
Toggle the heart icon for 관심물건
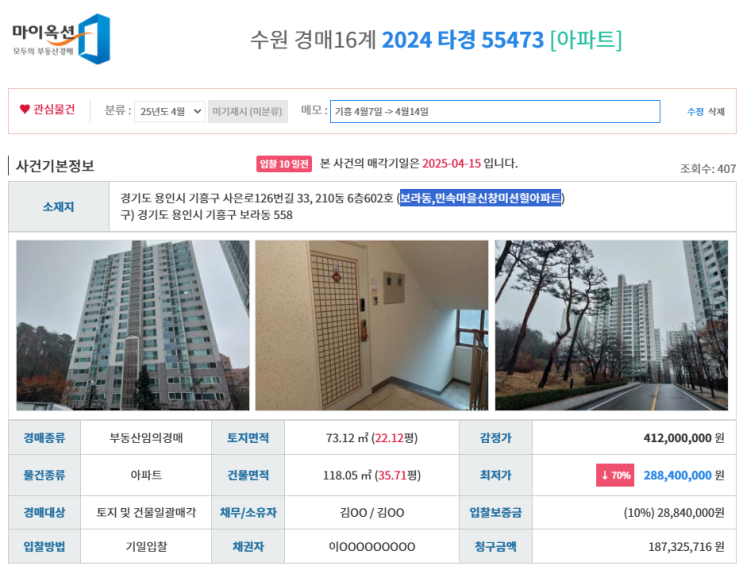25,109
